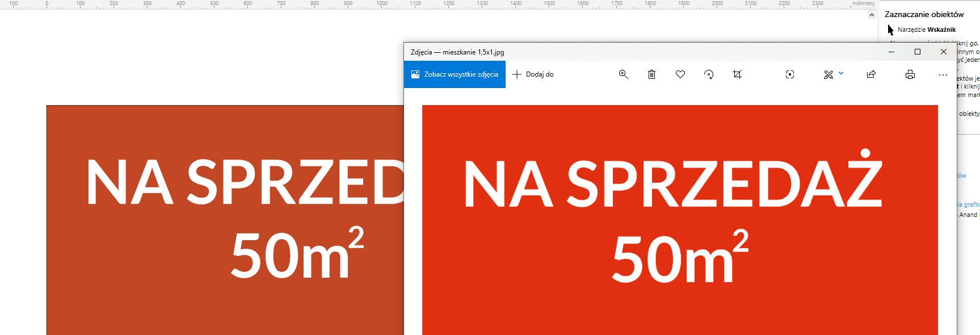980x335 pixels.
Task: Click the 'Dodaj do' button
Action: tap(533, 74)
